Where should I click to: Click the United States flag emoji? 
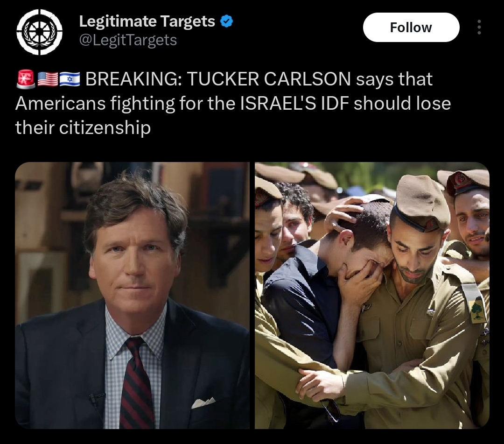coord(48,79)
